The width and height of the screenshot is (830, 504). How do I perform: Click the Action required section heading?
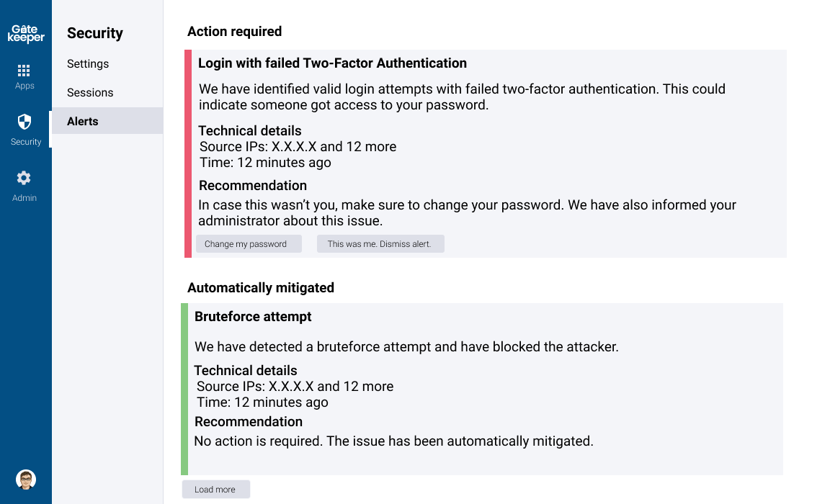(234, 32)
